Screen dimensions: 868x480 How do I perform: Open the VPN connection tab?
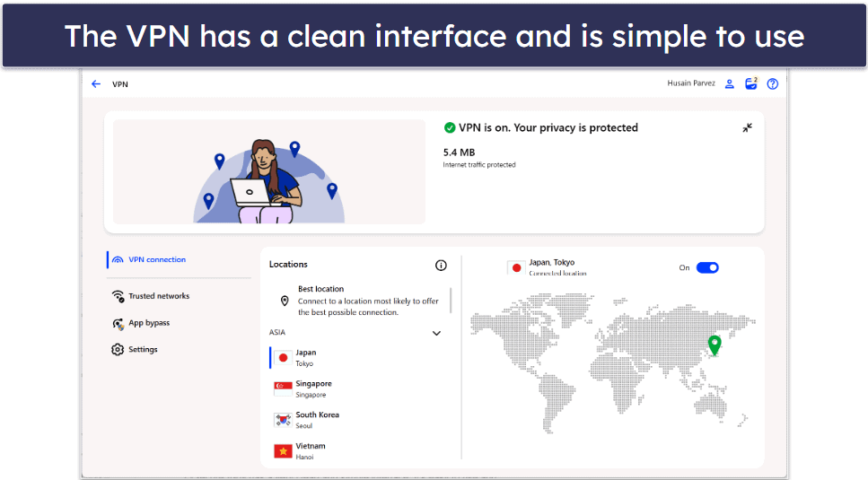(179, 260)
